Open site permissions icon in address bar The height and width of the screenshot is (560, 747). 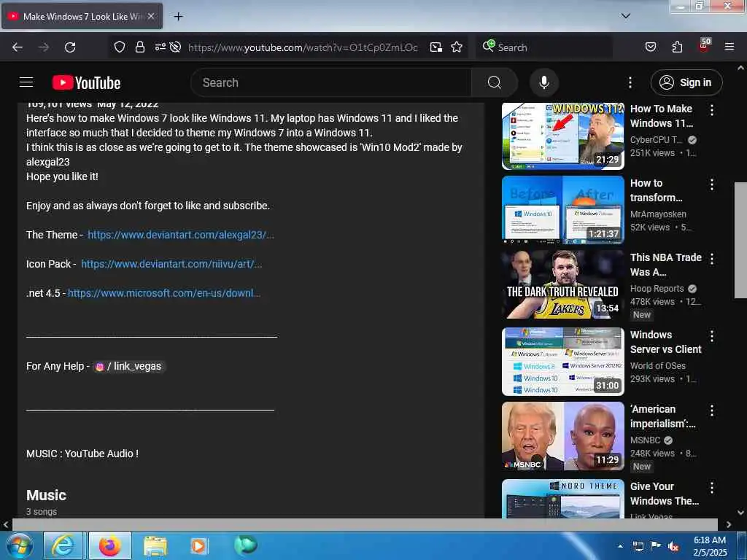pos(160,47)
